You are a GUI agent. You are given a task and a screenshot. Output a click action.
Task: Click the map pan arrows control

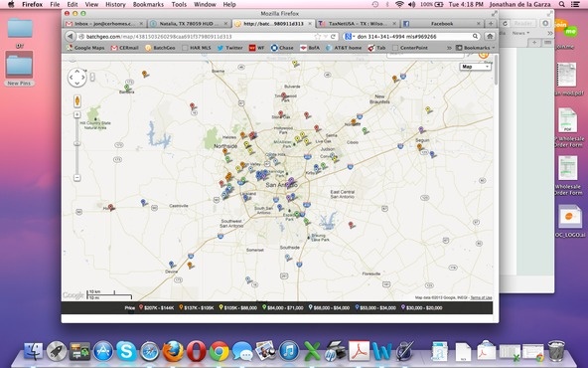click(76, 78)
